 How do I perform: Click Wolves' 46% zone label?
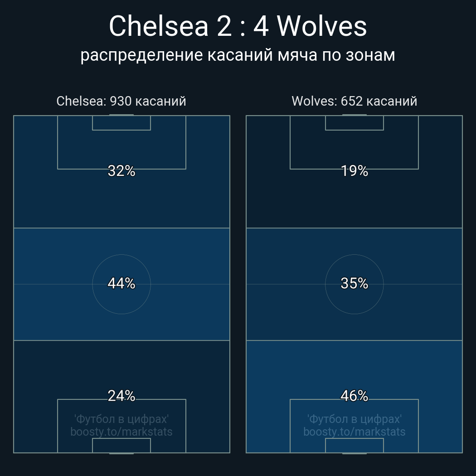click(x=354, y=396)
